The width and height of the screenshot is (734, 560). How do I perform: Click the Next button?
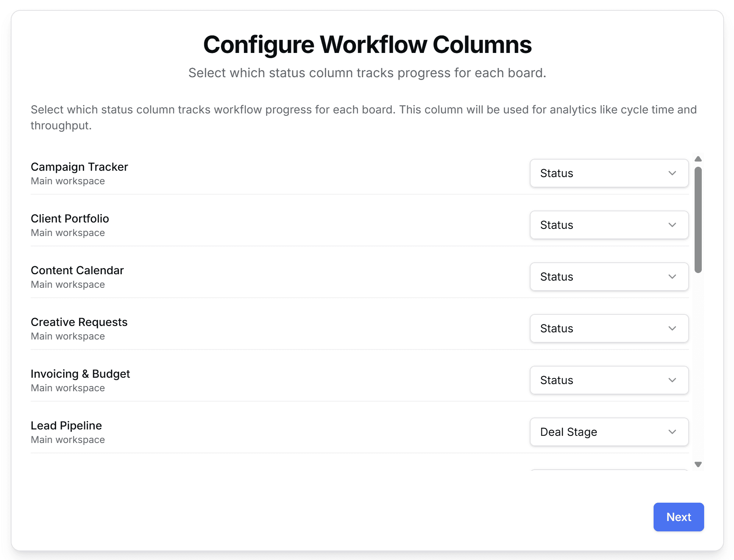pos(678,517)
